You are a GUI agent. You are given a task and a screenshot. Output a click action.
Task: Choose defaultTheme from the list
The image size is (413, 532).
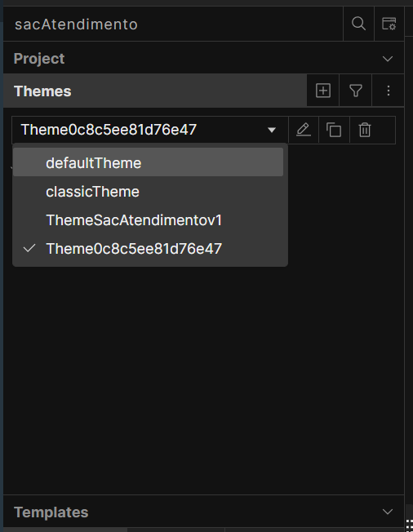[x=148, y=162]
